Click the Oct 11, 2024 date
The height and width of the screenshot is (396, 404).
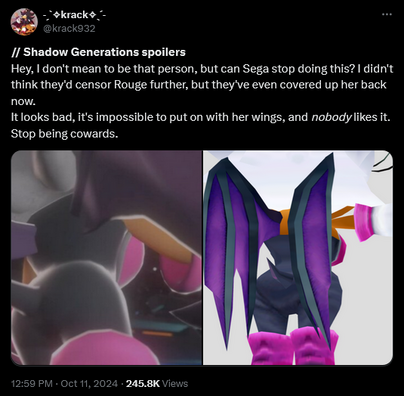click(x=89, y=383)
